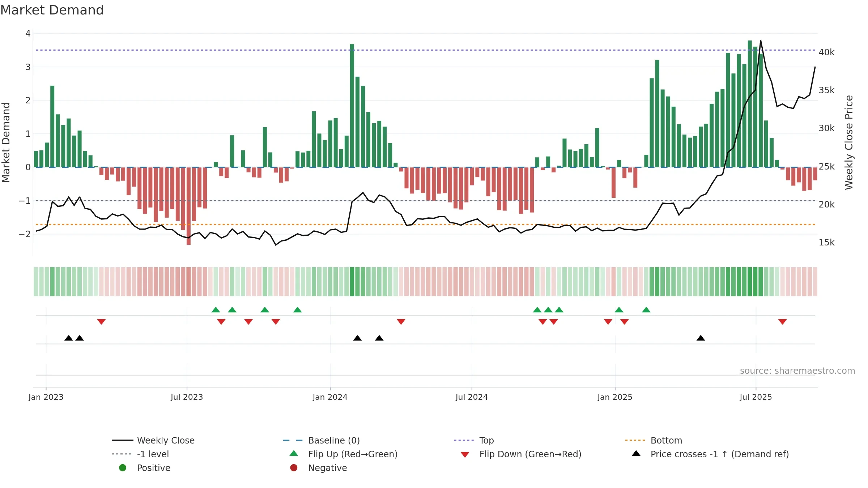
Task: Click the Jan 2024 x-axis label
Action: [330, 397]
